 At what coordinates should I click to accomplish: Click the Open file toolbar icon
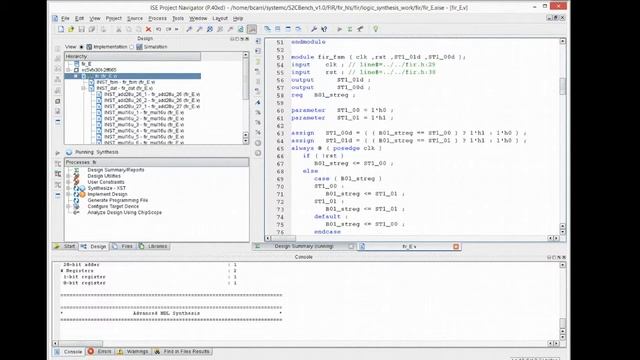pyautogui.click(x=71, y=29)
